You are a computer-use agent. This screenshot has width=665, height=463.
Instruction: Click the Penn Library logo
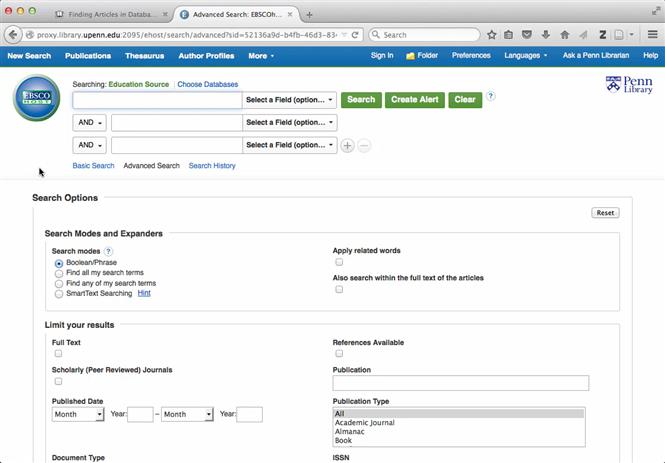click(x=629, y=85)
